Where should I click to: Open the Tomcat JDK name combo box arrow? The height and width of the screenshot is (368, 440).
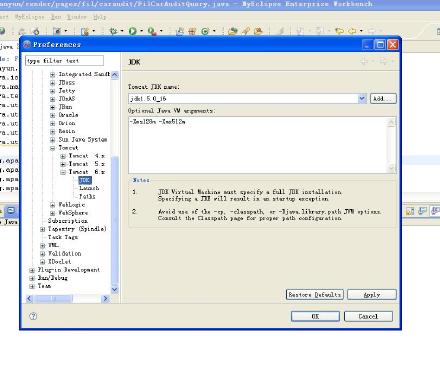(x=362, y=99)
